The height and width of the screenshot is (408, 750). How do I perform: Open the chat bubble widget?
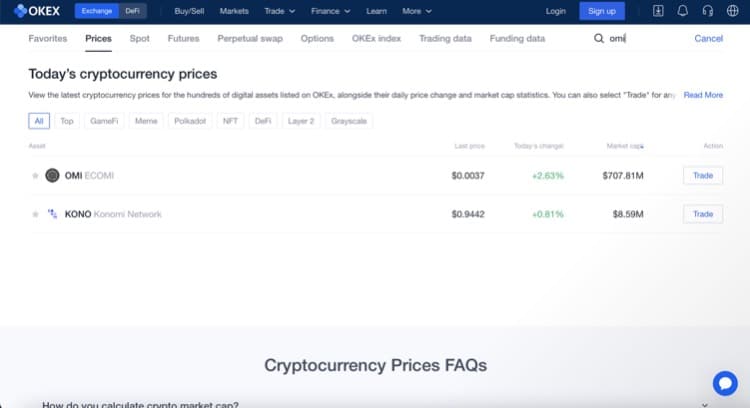click(725, 383)
